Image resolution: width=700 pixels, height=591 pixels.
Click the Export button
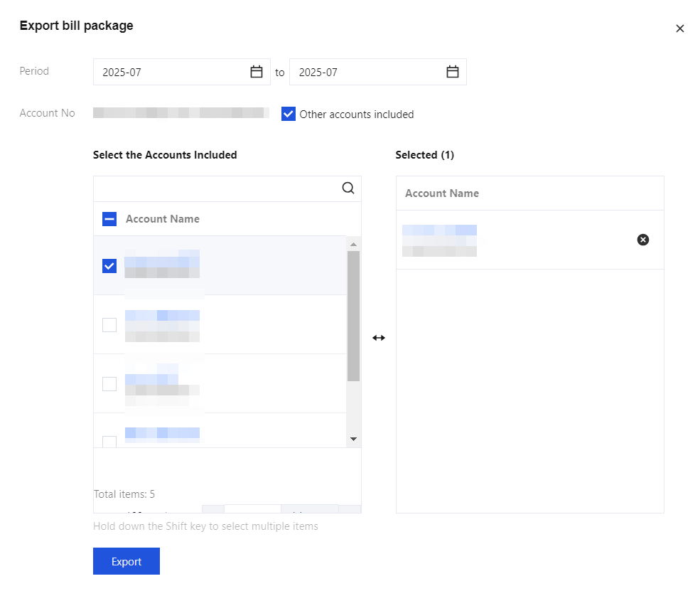(x=126, y=561)
